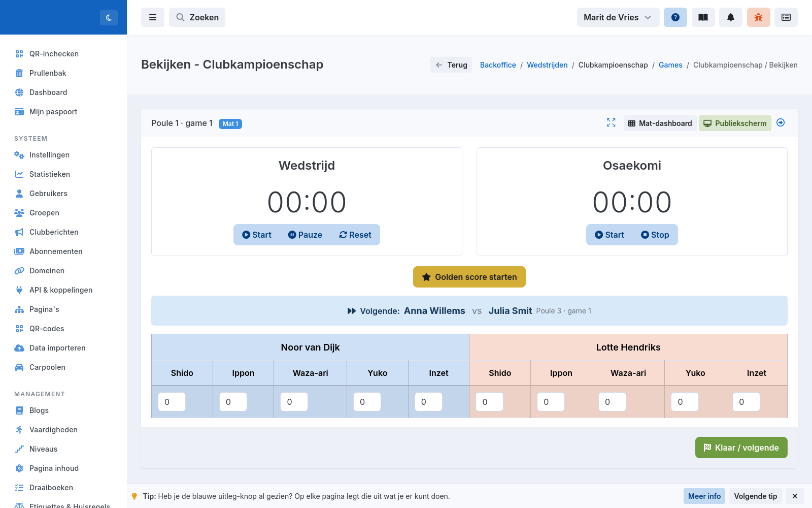
Task: Go back with the Terug button
Action: tap(451, 65)
